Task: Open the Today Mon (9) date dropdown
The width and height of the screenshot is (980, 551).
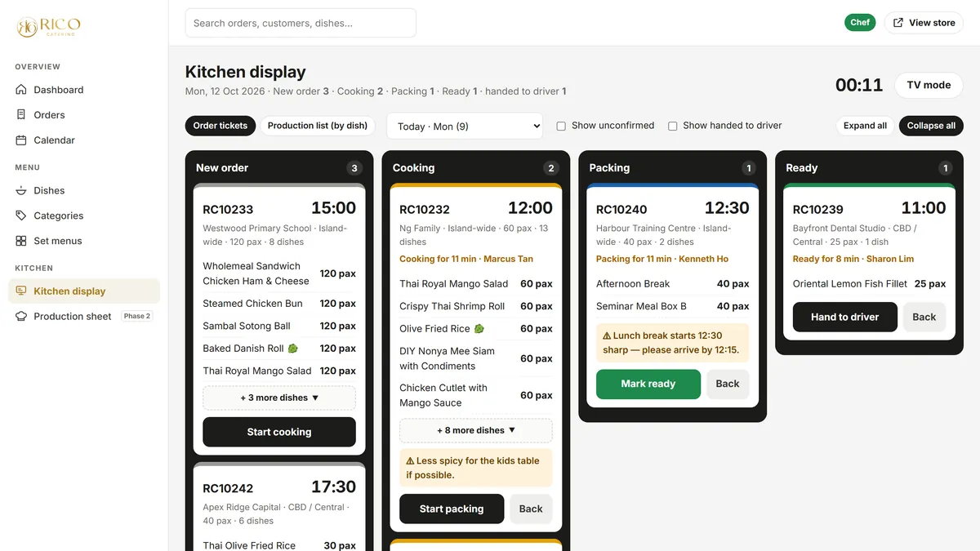Action: point(465,126)
